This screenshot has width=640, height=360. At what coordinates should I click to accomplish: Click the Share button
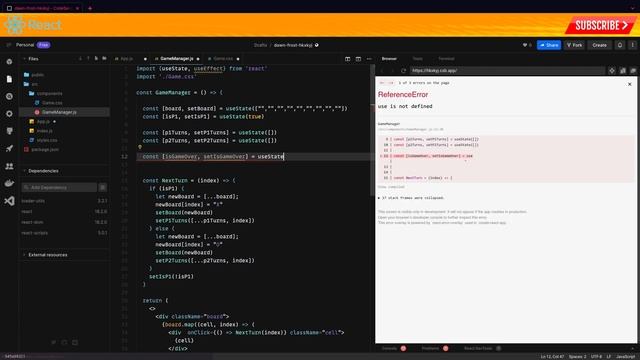(x=549, y=45)
